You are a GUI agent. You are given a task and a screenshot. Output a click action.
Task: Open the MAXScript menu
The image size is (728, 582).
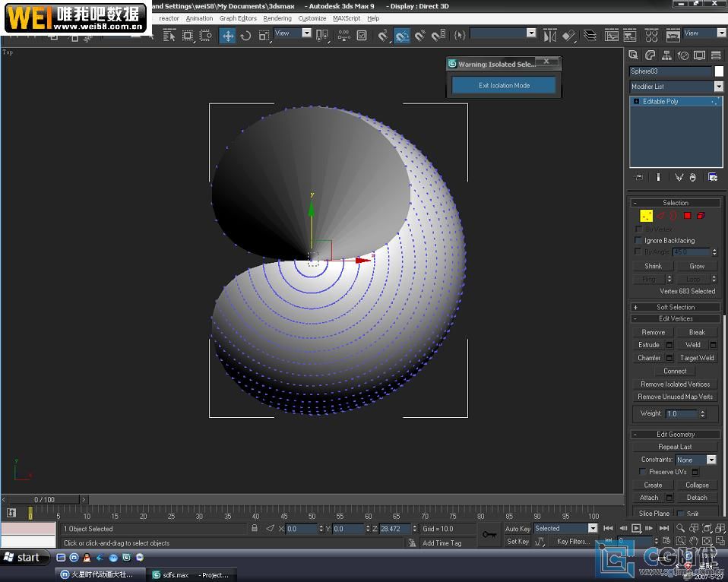tap(347, 18)
